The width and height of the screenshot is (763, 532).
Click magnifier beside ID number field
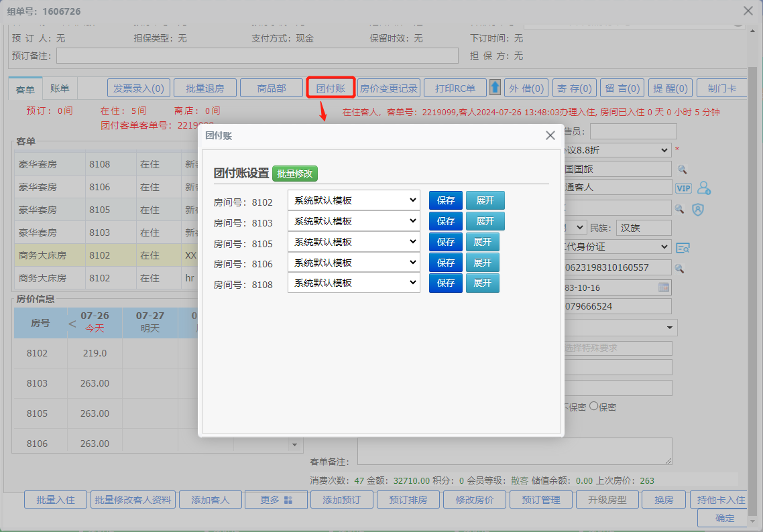[x=679, y=269]
